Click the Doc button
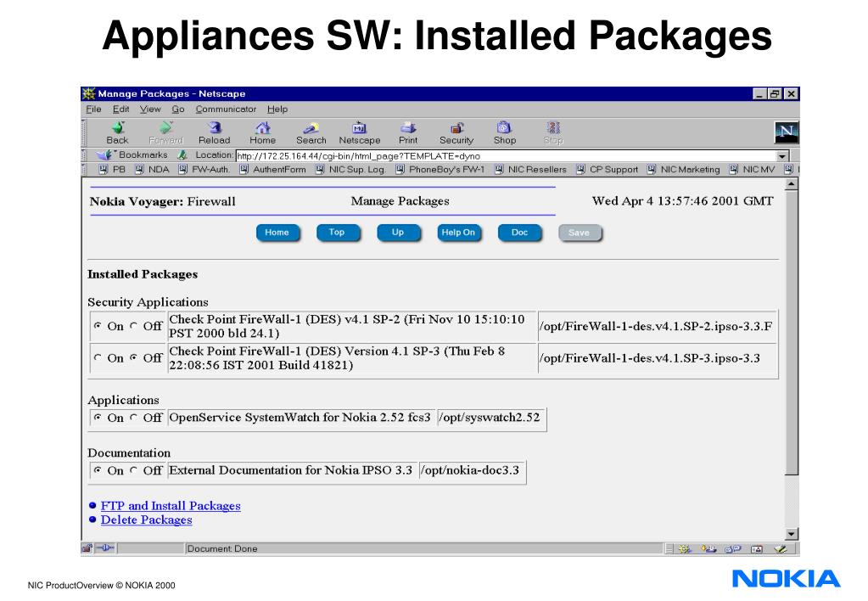The image size is (868, 601). tap(519, 233)
